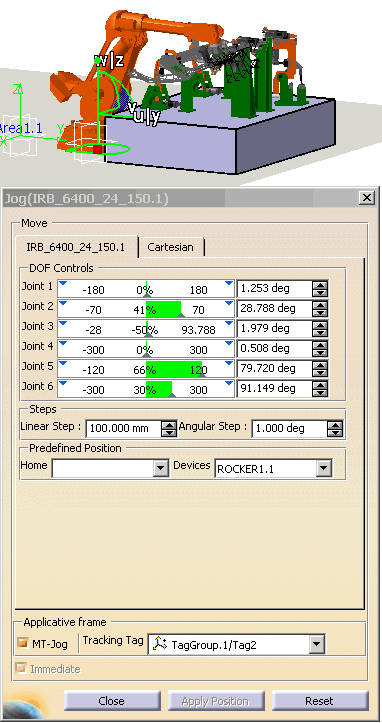Click blue limit marker left of Joint 3
This screenshot has width=382, height=723.
click(64, 323)
